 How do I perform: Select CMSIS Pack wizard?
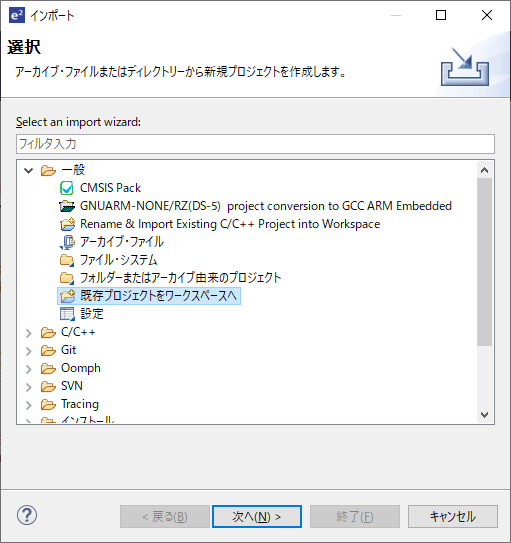point(110,188)
